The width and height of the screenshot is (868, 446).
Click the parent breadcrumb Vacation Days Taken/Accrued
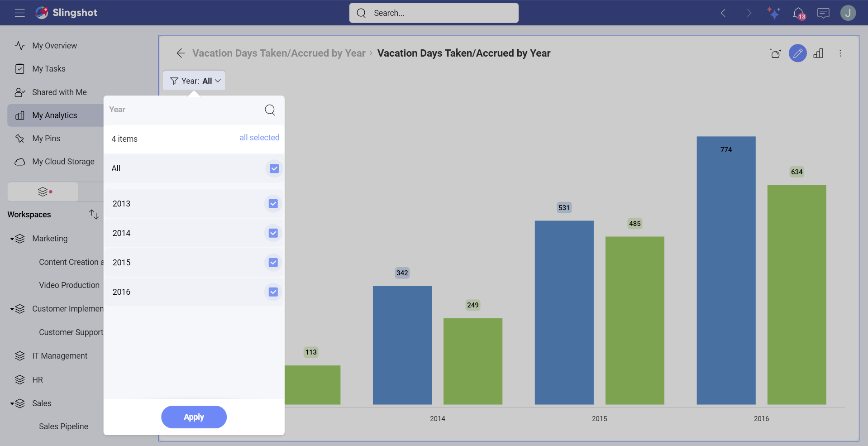click(x=279, y=53)
